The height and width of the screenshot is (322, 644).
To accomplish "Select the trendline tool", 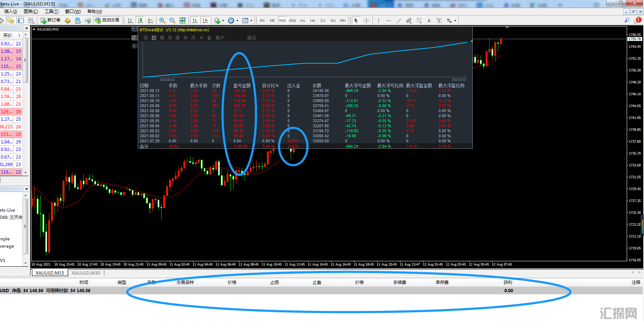I will 399,20.
